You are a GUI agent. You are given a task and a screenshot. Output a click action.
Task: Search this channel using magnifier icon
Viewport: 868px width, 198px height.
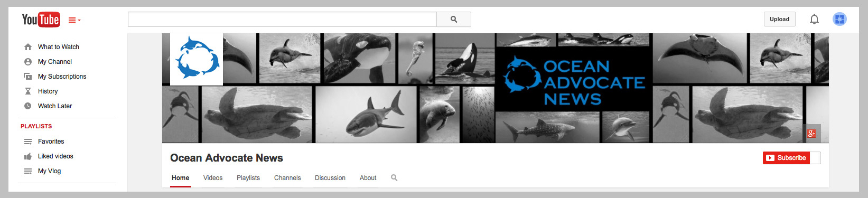[394, 178]
